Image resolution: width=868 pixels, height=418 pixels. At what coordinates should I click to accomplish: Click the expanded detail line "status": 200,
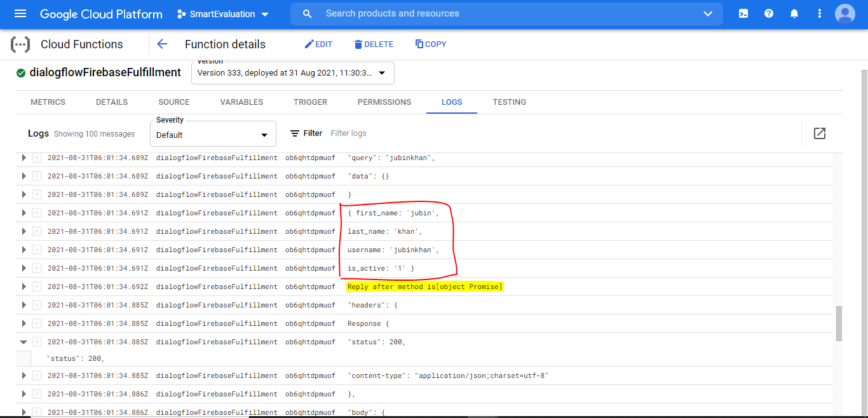pyautogui.click(x=75, y=358)
